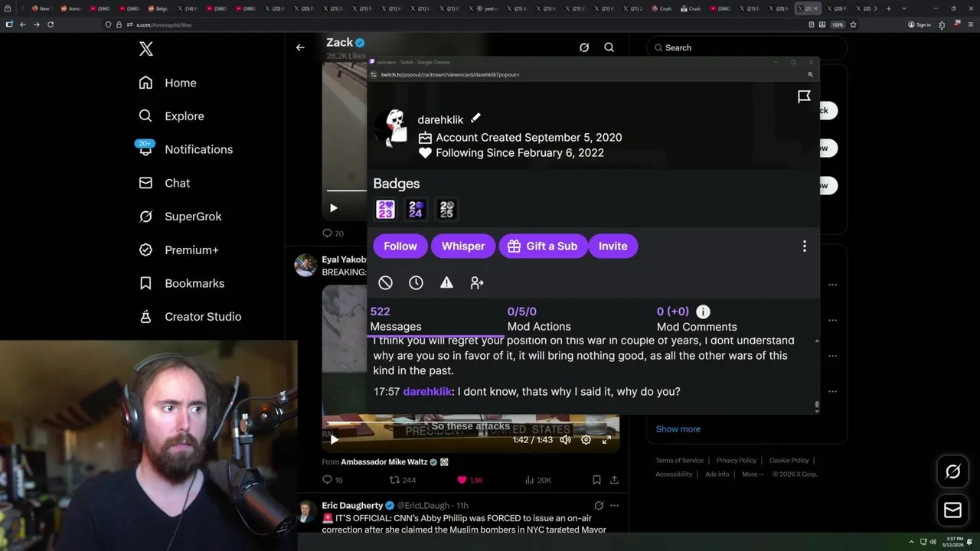Open video settings gear icon
Screen dimensions: 980x551
(586, 440)
